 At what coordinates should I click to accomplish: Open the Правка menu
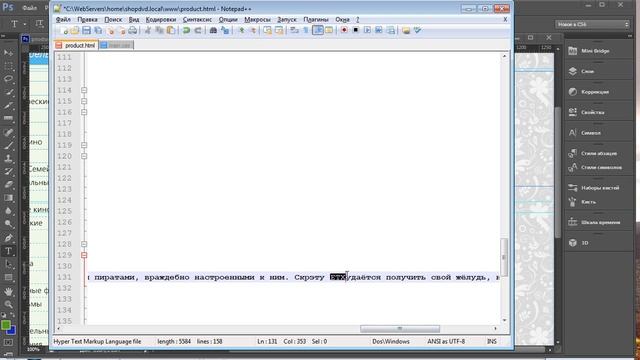point(87,19)
